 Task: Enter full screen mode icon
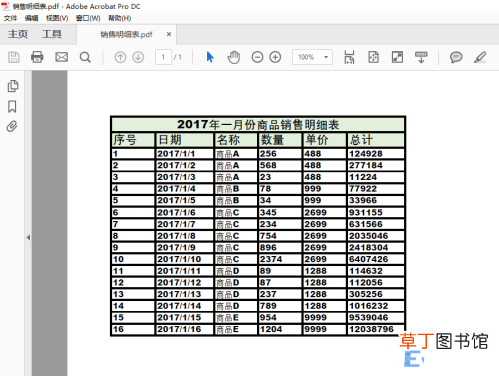397,57
